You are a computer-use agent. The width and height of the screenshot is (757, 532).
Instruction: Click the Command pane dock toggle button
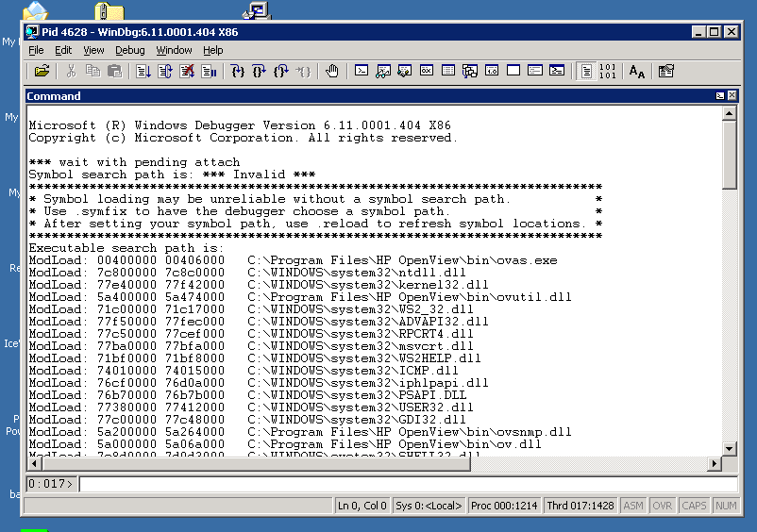(x=720, y=95)
